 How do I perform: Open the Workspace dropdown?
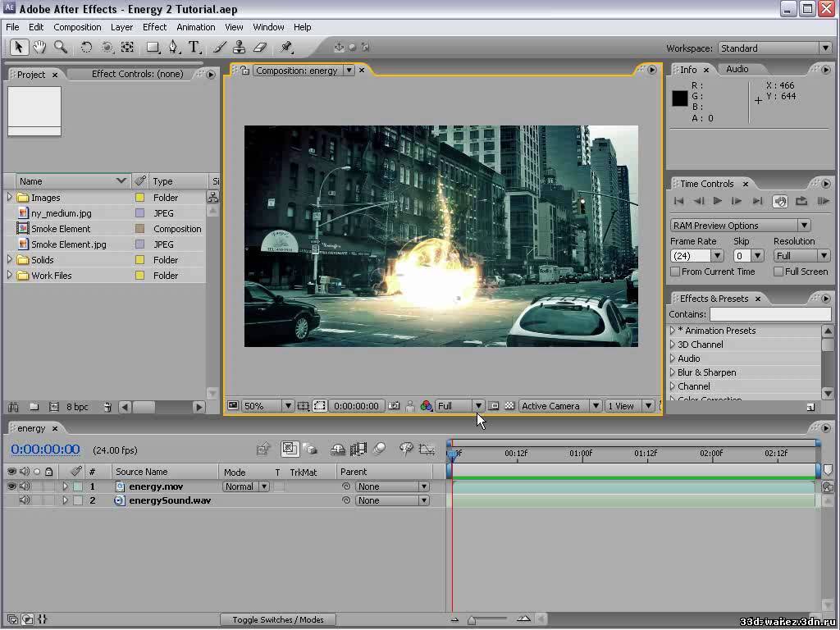pos(775,48)
